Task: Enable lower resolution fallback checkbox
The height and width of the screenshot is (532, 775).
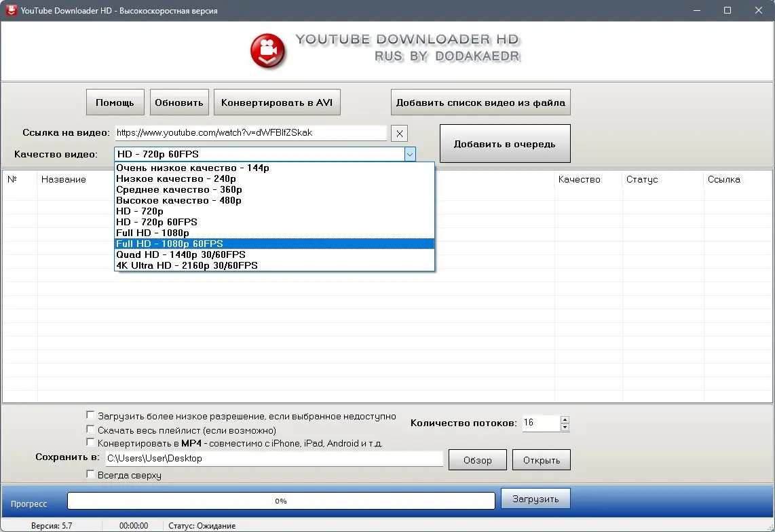Action: [x=90, y=415]
